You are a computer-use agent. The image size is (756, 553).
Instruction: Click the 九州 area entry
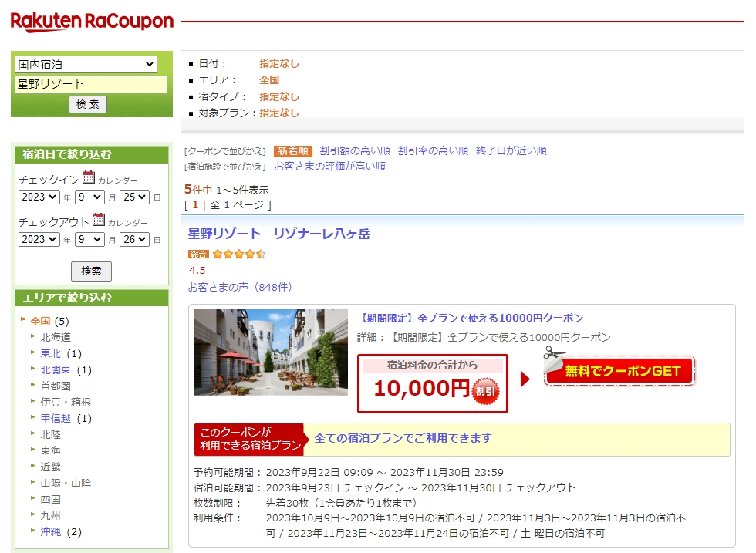pyautogui.click(x=51, y=515)
